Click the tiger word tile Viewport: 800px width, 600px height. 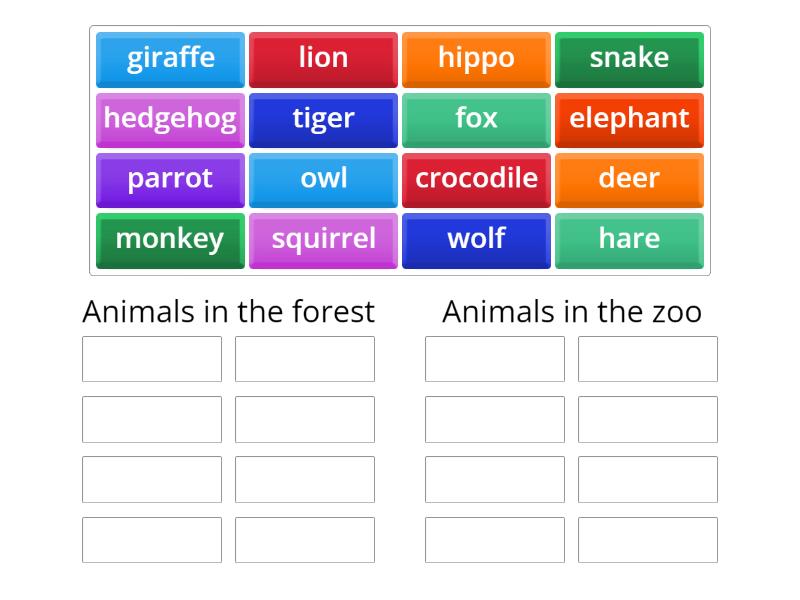(322, 119)
